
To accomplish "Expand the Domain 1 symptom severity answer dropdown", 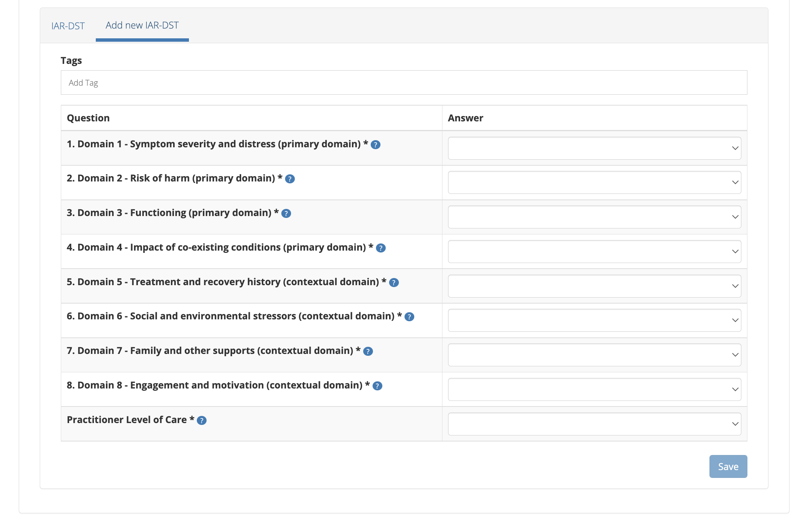I will (x=595, y=148).
